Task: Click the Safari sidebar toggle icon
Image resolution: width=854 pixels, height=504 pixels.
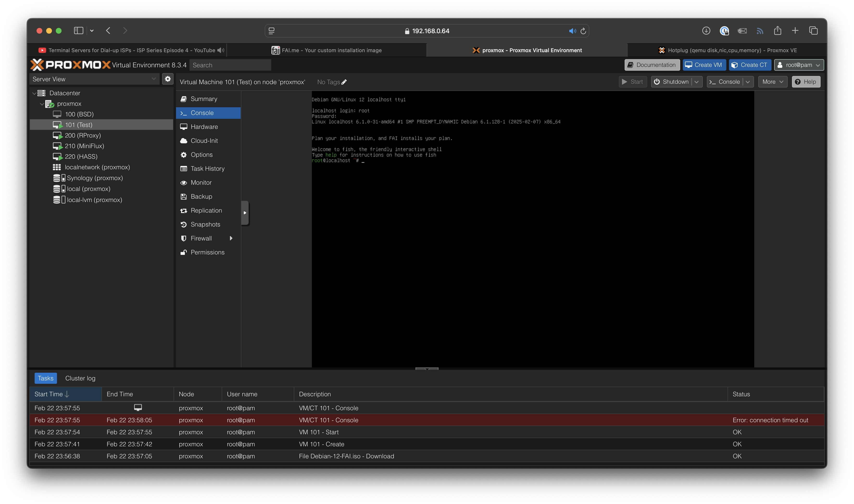Action: coord(78,31)
